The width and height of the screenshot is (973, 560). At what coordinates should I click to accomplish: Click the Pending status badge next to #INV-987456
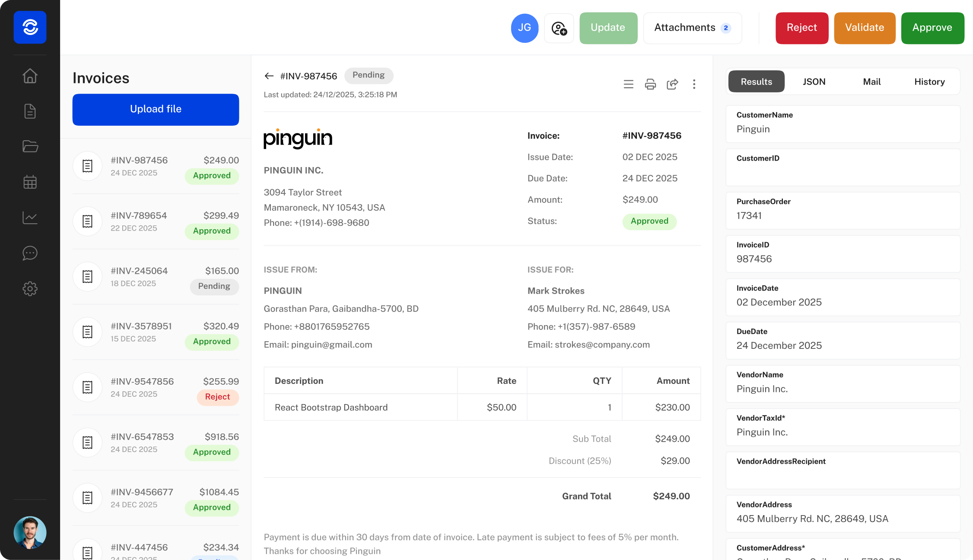click(369, 75)
